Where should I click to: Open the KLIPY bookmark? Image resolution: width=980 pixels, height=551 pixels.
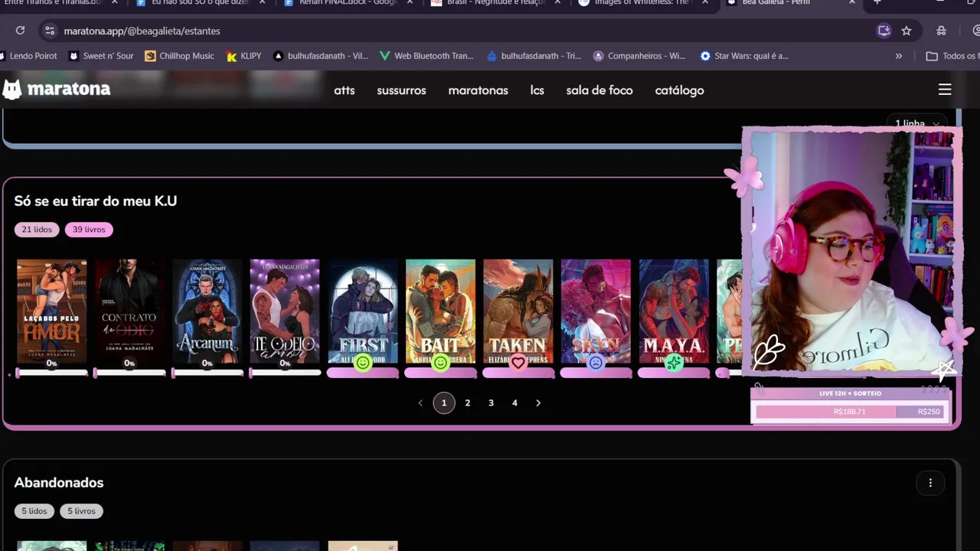point(244,56)
